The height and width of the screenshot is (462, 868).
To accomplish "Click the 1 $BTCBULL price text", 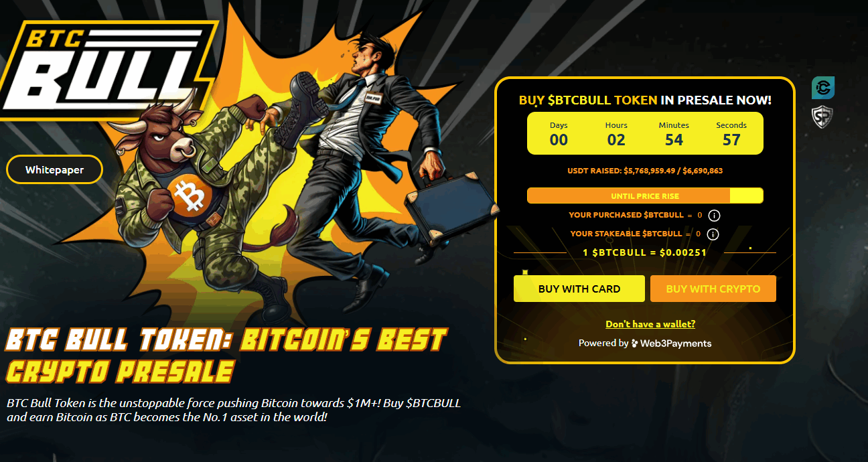I will click(x=645, y=252).
